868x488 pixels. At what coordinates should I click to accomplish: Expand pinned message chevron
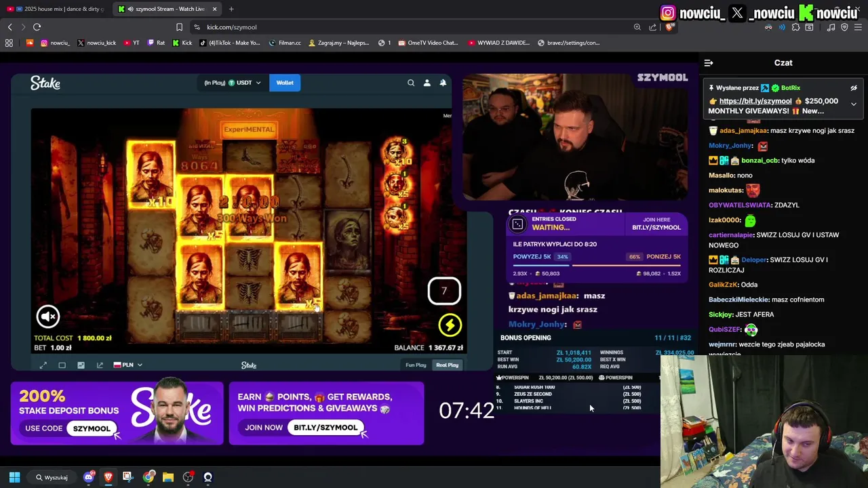pos(854,104)
